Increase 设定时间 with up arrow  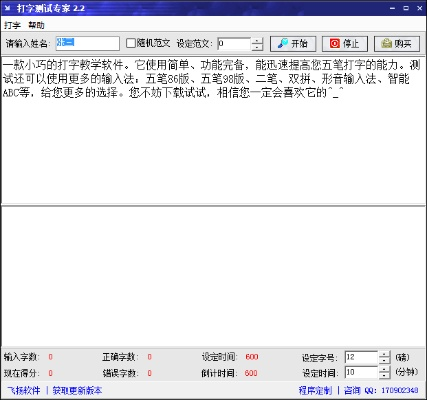(x=384, y=369)
